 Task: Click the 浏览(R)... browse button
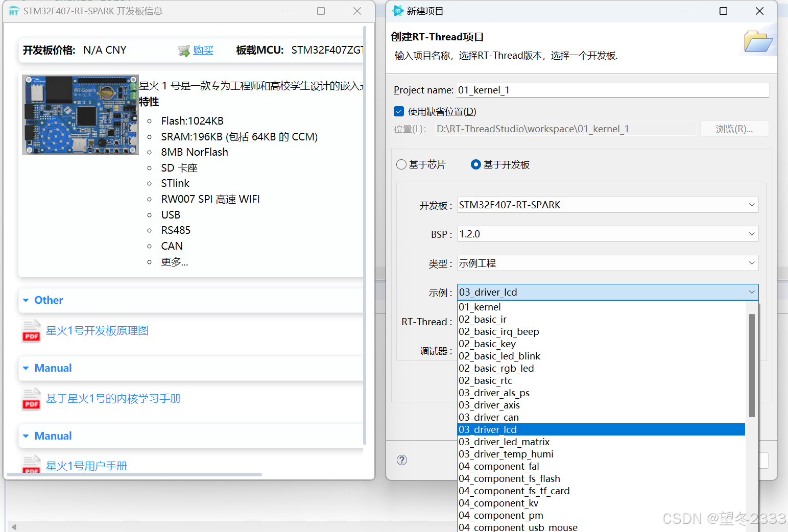coord(734,129)
